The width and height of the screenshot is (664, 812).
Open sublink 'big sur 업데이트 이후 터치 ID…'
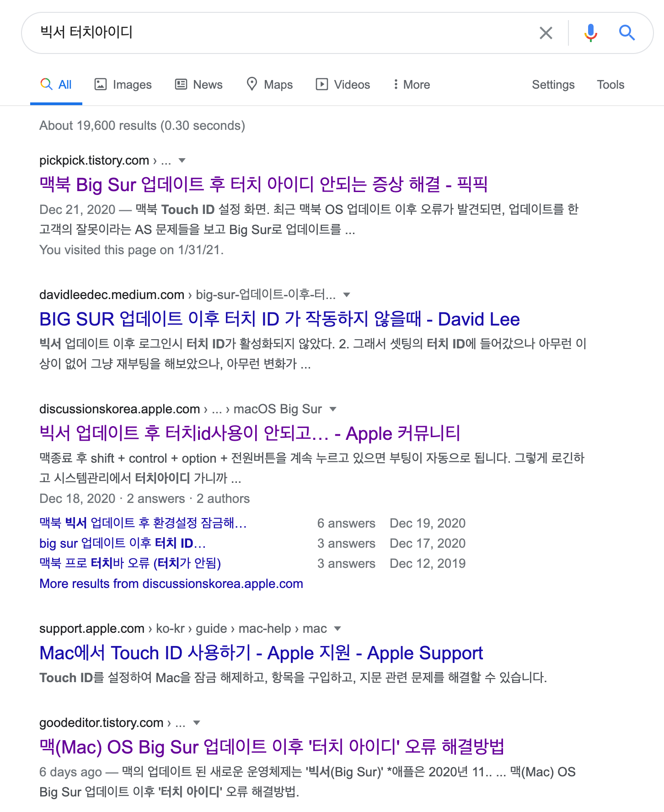(123, 543)
